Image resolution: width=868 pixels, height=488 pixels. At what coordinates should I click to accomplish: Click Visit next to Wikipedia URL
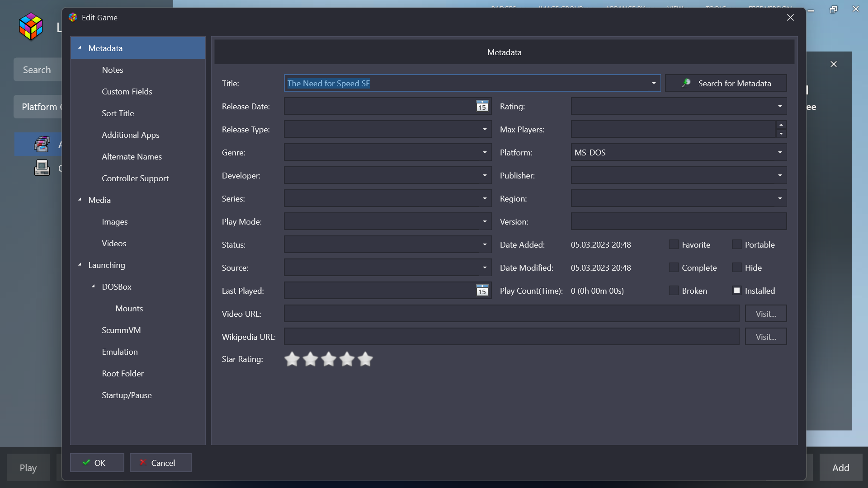click(x=766, y=337)
